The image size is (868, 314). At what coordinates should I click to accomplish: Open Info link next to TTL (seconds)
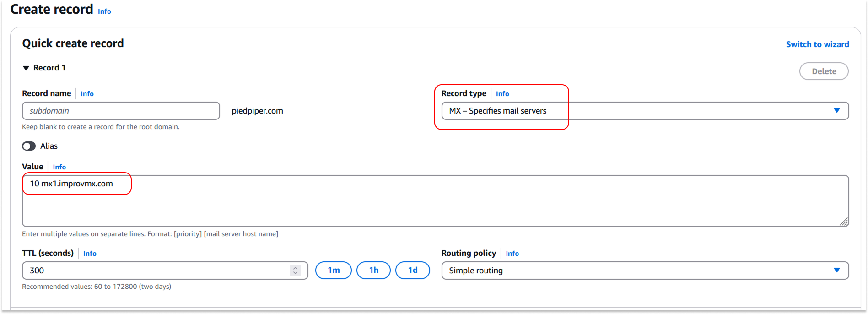click(90, 254)
